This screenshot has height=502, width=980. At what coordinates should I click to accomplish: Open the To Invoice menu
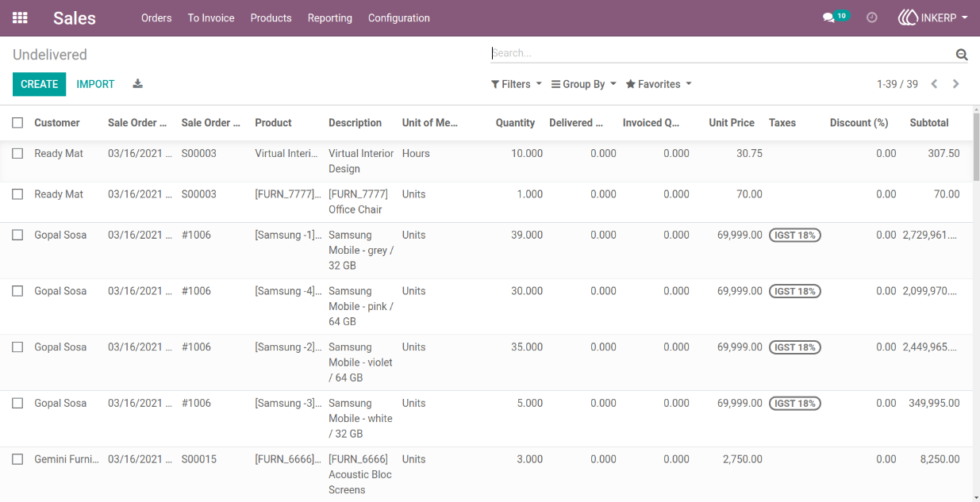point(211,17)
